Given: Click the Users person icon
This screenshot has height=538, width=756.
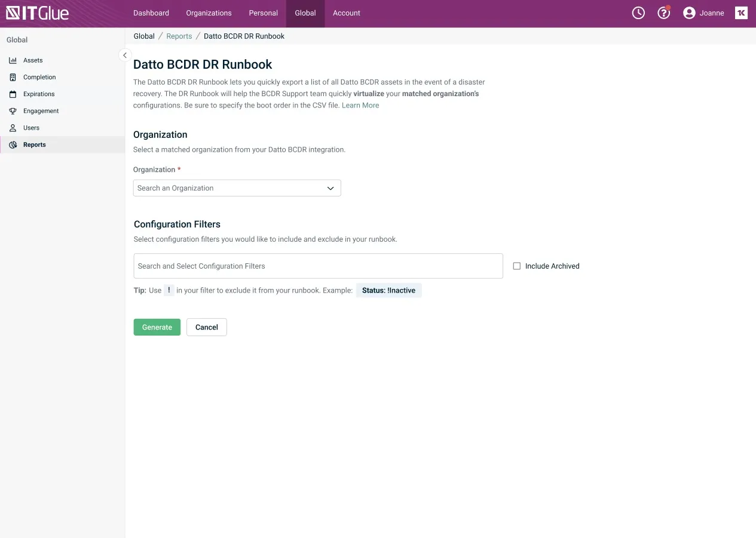Looking at the screenshot, I should click(x=13, y=128).
